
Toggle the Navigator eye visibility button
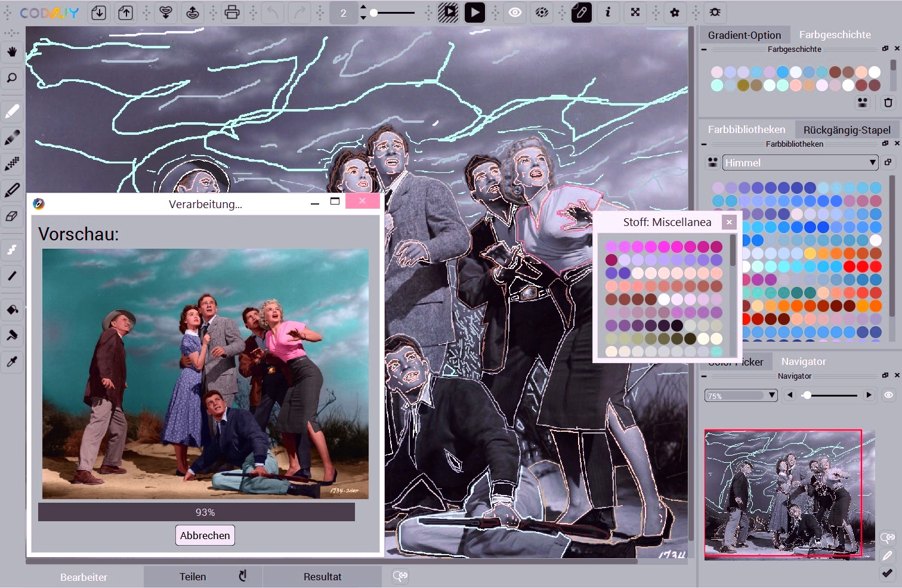[888, 395]
